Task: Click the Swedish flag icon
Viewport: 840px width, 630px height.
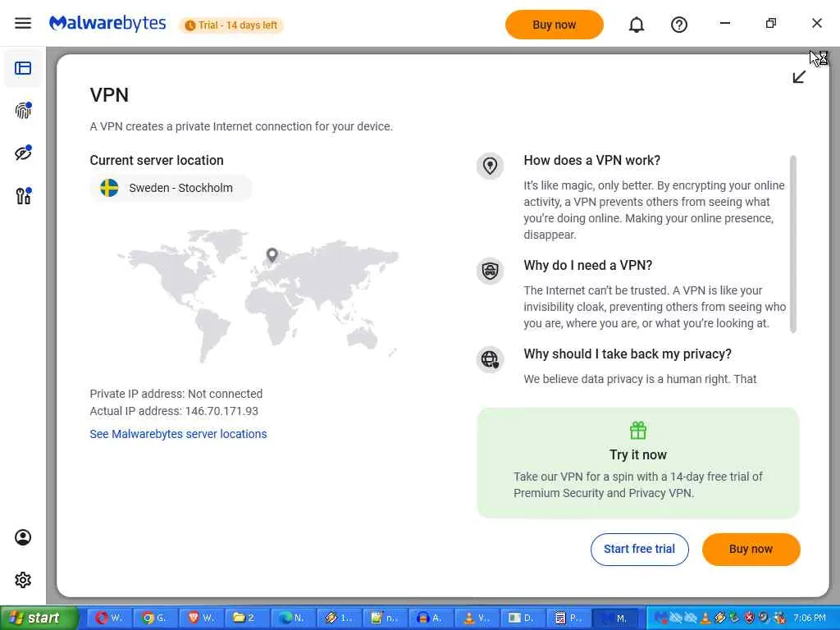Action: click(x=109, y=188)
